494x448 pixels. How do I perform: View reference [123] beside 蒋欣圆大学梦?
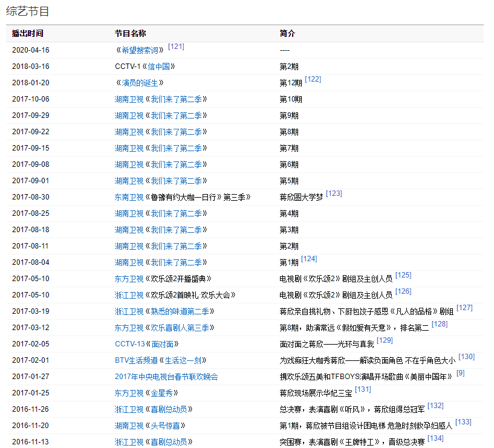[x=334, y=193]
